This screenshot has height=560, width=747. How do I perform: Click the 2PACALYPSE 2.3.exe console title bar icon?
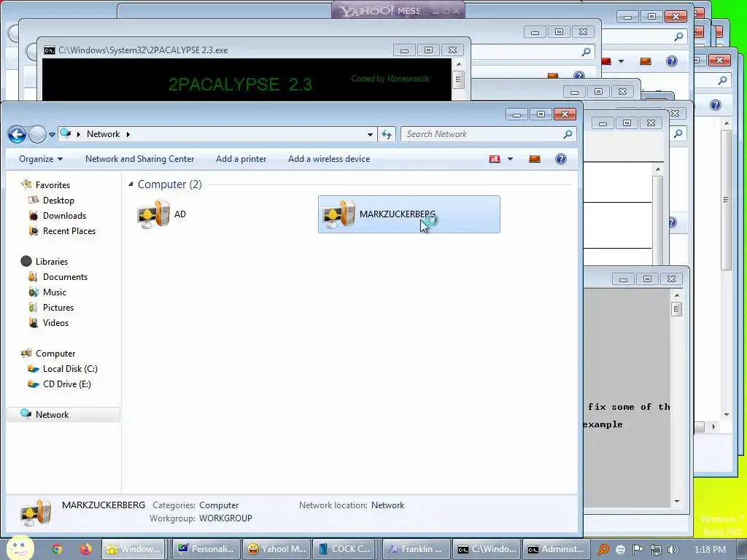49,50
